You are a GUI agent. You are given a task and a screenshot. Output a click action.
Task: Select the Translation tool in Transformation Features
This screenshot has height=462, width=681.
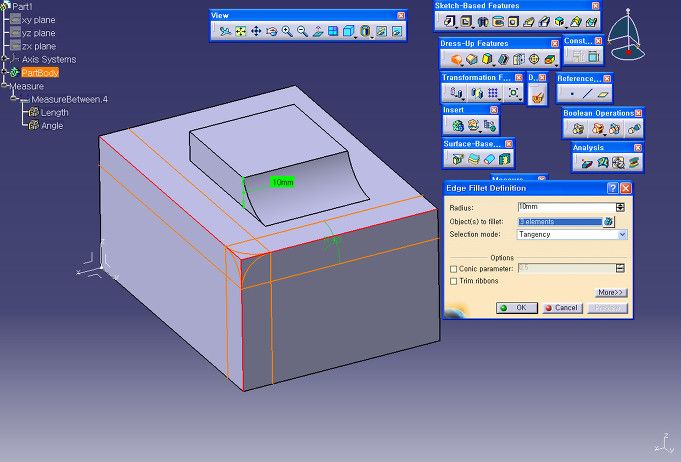pos(455,93)
